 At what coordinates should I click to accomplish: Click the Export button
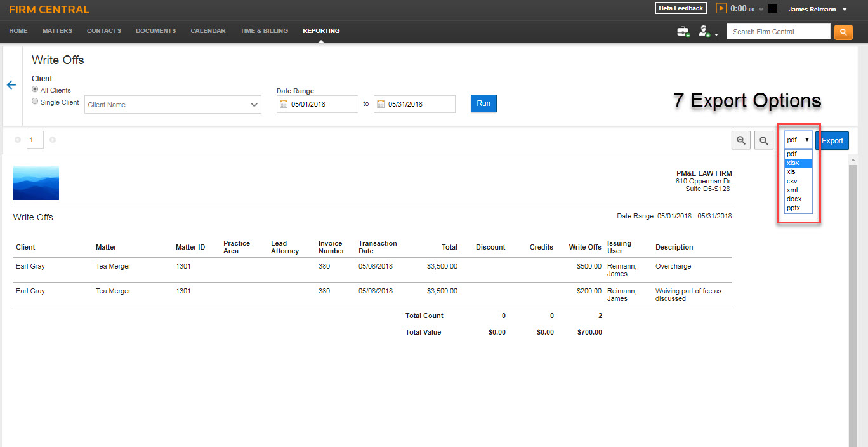tap(832, 140)
